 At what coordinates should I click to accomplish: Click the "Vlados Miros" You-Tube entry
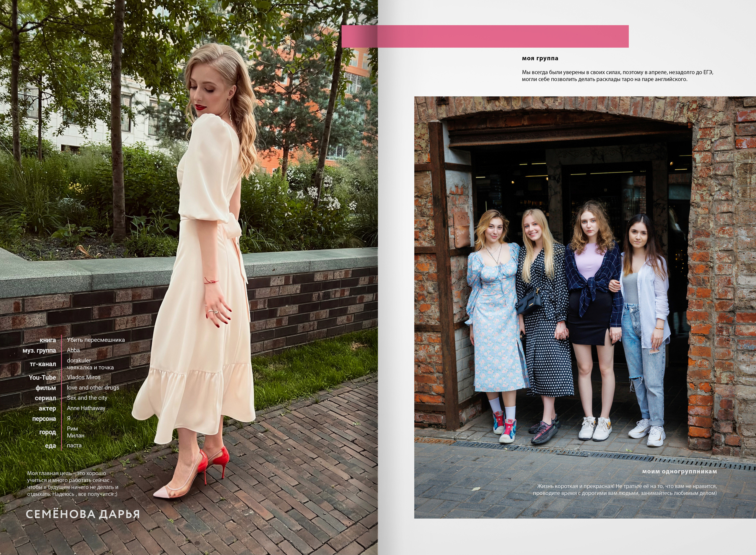click(x=84, y=377)
